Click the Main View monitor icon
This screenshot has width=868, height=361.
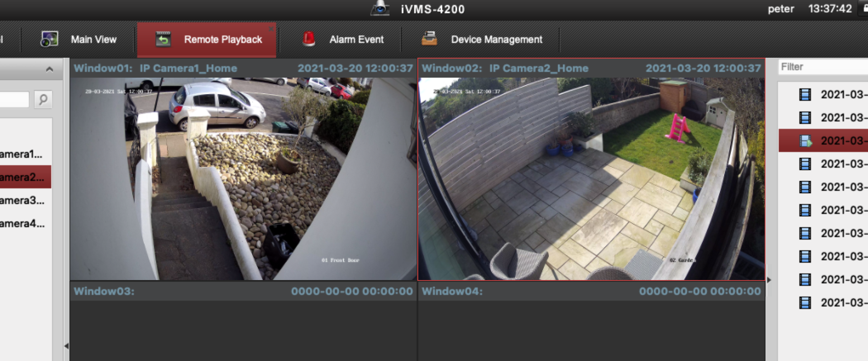[49, 39]
